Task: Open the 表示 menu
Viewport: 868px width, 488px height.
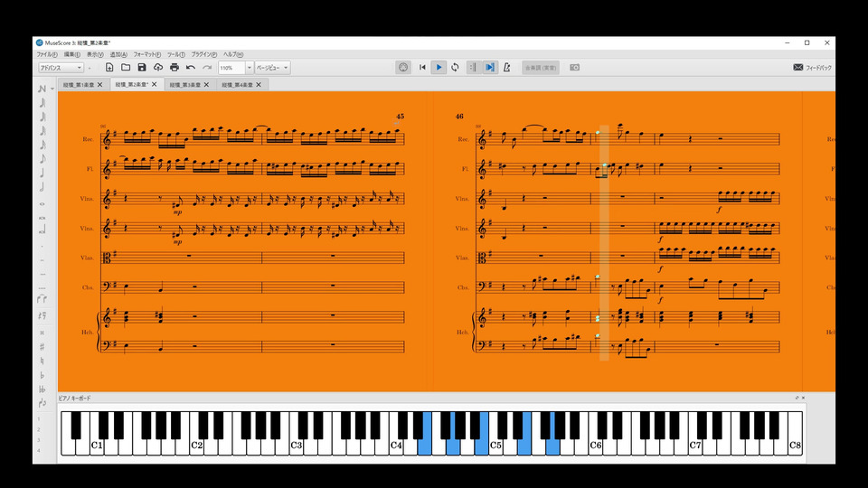Action: click(x=95, y=55)
